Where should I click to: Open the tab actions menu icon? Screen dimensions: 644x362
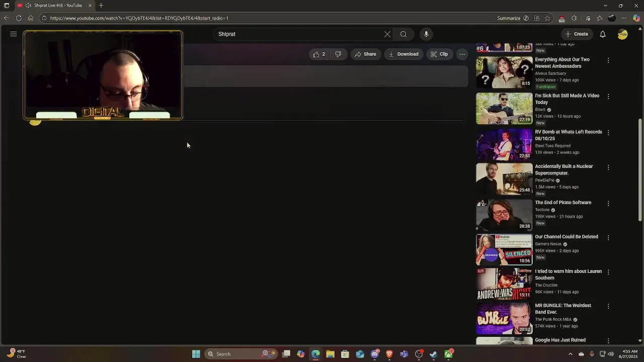click(7, 6)
